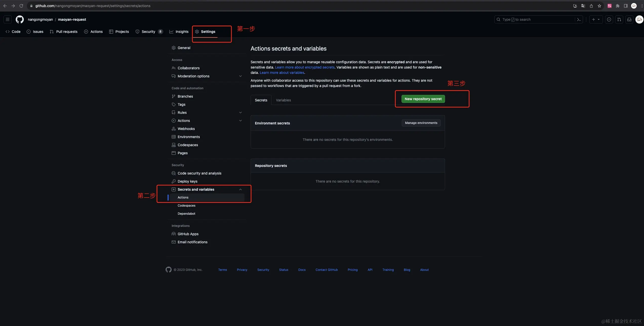Switch to the Variables tab
This screenshot has height=326, width=644.
tap(283, 100)
